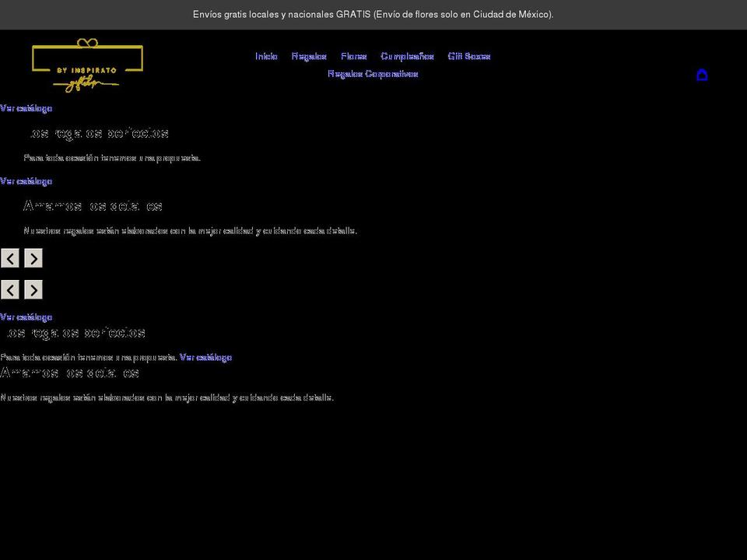Open the shopping cart icon
Screen dimensions: 747x560
pyautogui.click(x=702, y=75)
